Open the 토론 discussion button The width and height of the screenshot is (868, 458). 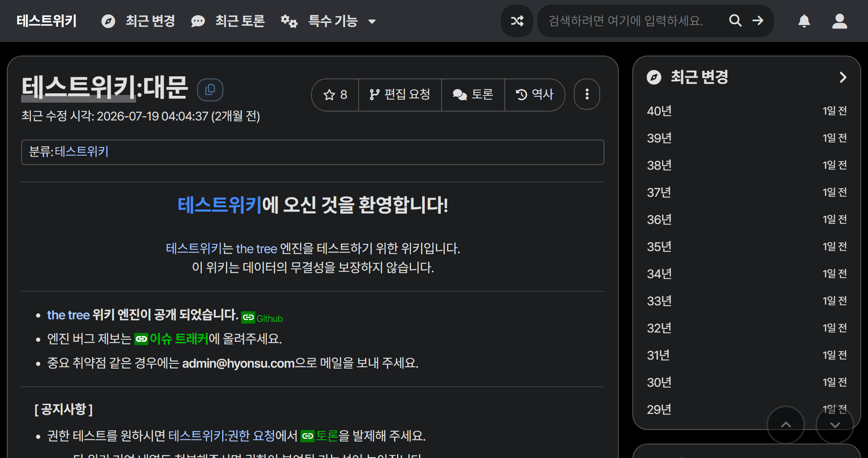(473, 95)
